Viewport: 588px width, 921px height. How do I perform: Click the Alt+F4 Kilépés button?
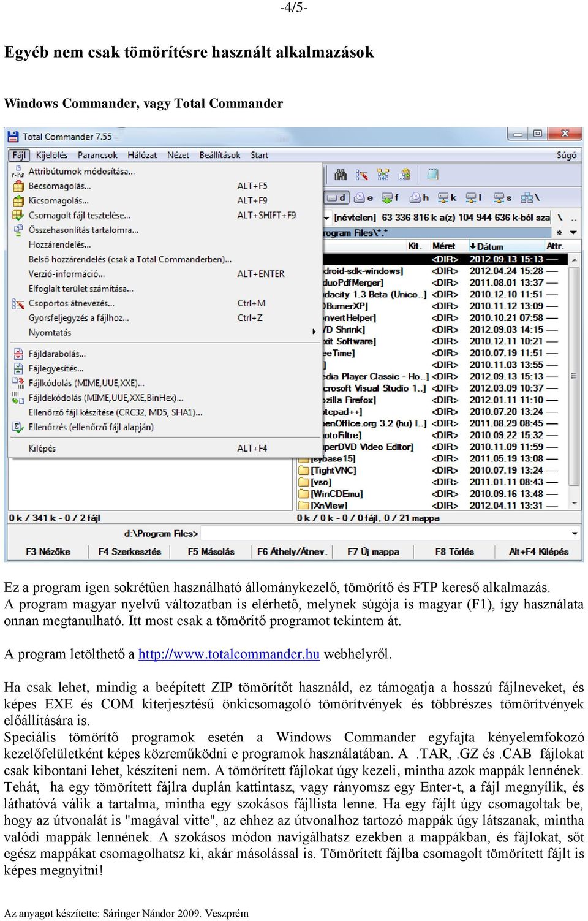coord(539,551)
